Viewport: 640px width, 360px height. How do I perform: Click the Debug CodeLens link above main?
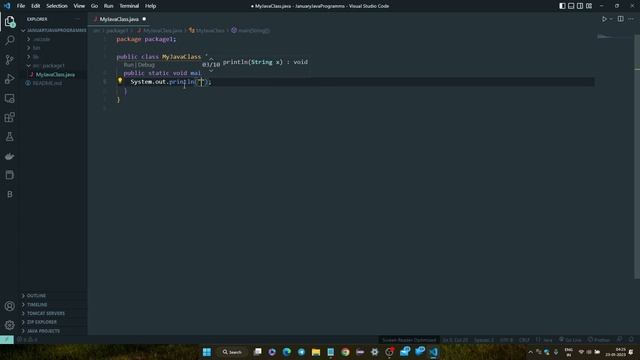[x=146, y=65]
